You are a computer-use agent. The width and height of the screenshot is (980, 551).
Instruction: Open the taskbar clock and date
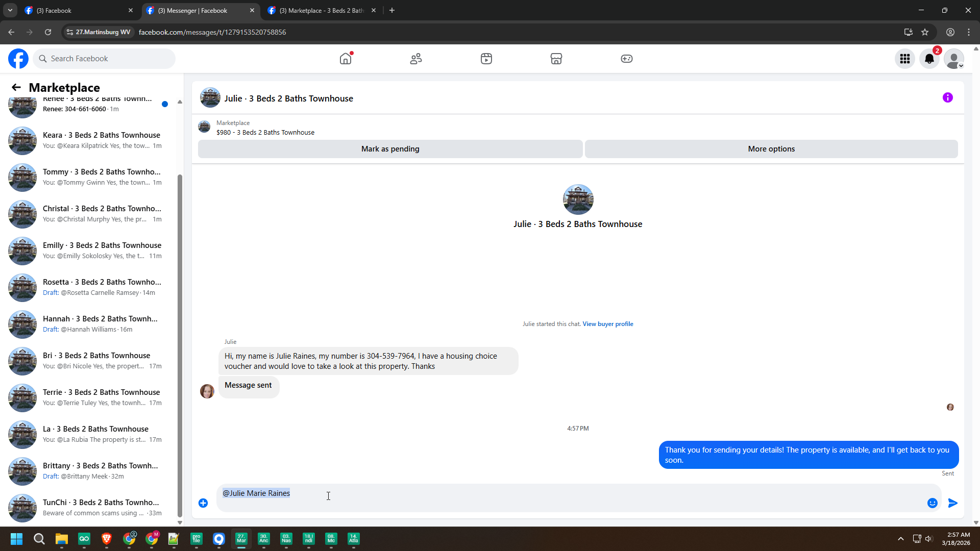tap(956, 539)
